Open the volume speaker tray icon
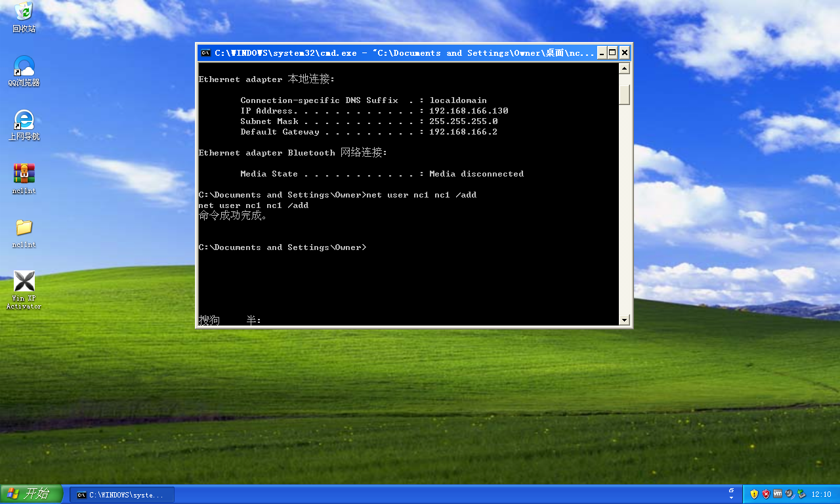This screenshot has height=504, width=840. 789,494
